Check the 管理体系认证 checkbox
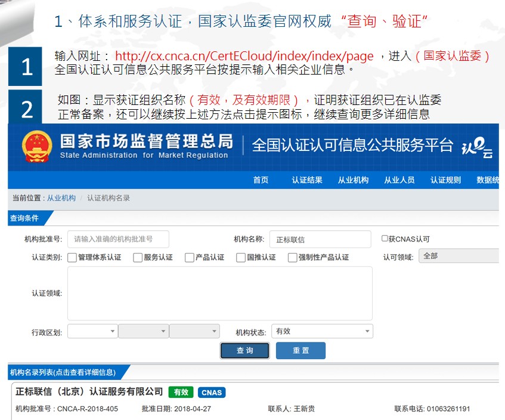The height and width of the screenshot is (420, 505). click(x=72, y=258)
